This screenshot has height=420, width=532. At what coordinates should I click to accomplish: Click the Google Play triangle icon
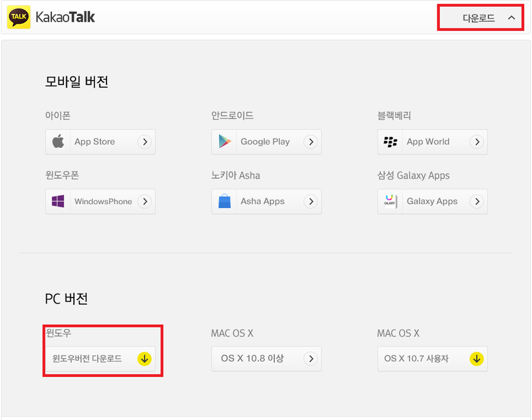225,142
